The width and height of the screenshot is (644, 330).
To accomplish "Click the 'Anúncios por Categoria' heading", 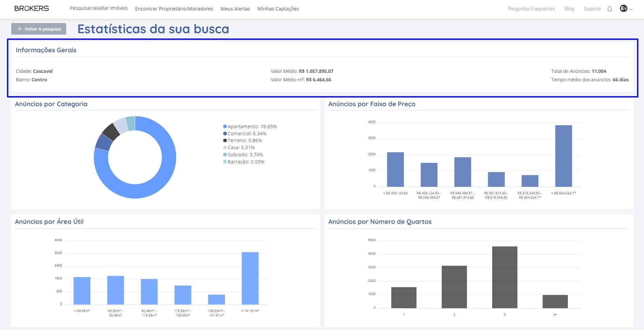I will tap(51, 104).
